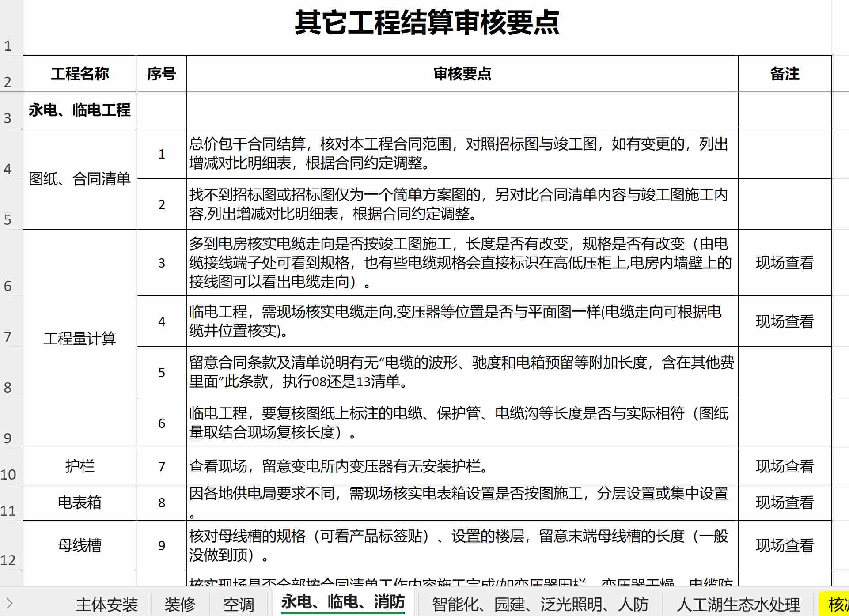Click serial number cell 2
This screenshot has height=616, width=849.
[x=162, y=204]
